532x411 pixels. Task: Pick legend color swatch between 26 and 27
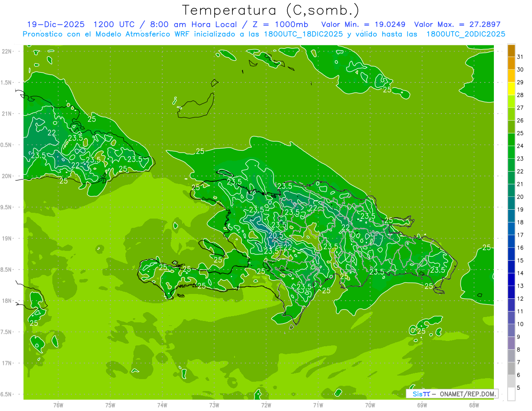(x=511, y=114)
